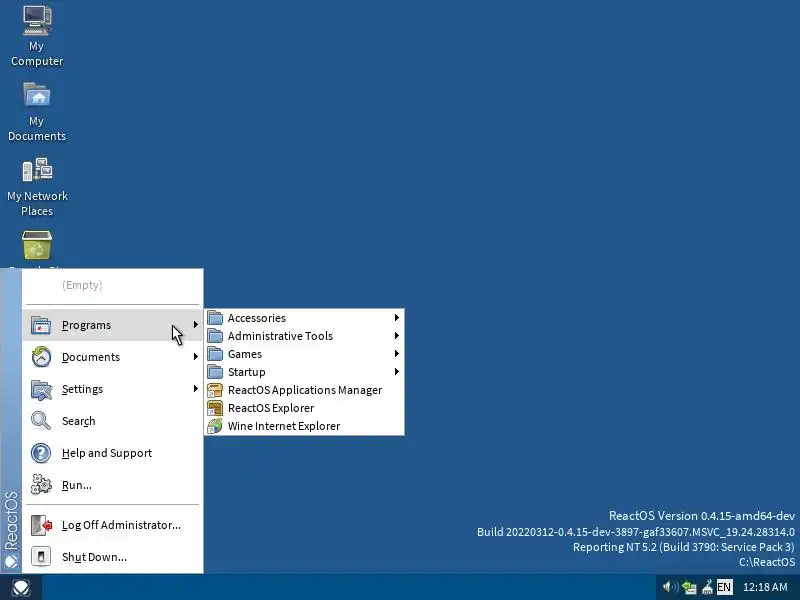Choose Run... from the Start menu

coord(112,485)
